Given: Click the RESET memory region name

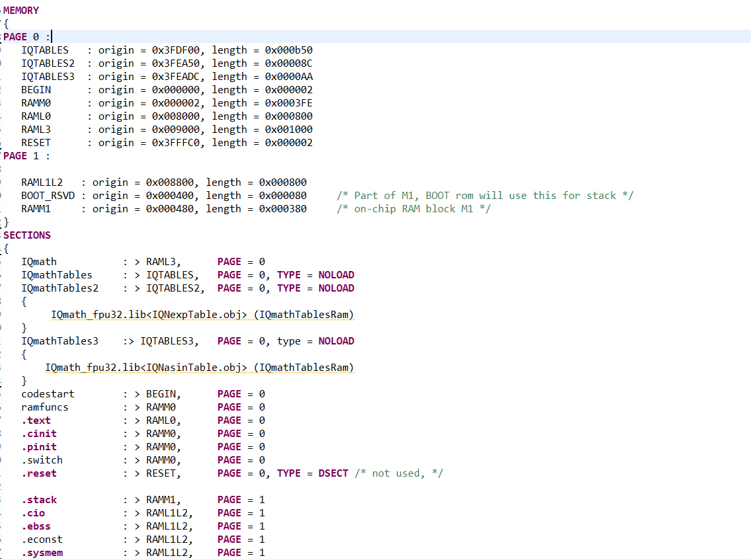Looking at the screenshot, I should pyautogui.click(x=36, y=143).
